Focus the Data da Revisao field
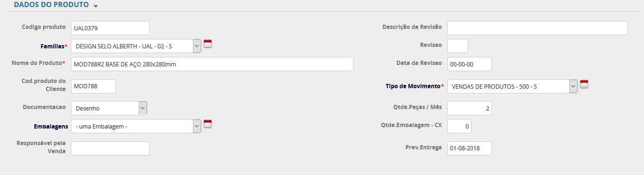The height and width of the screenshot is (175, 644). 470,64
